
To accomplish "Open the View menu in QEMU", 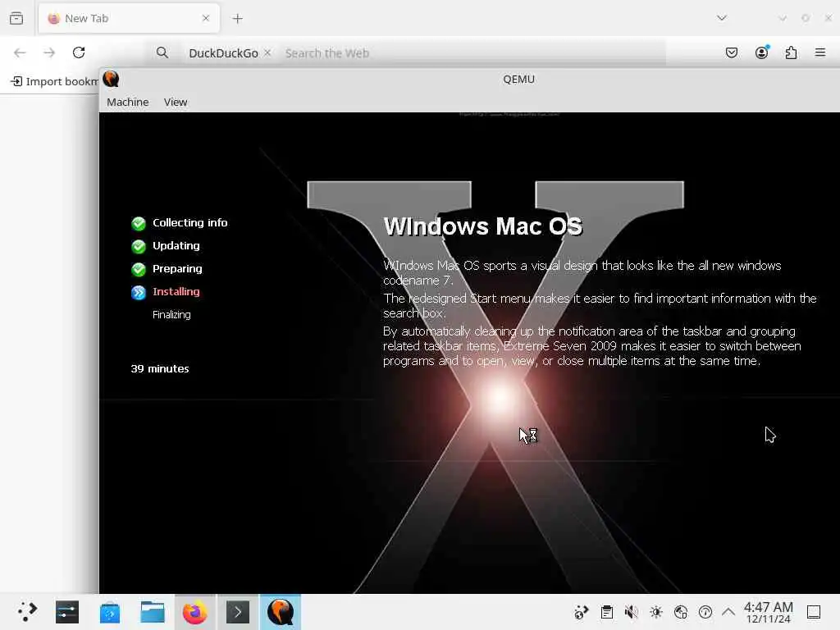I will (176, 102).
